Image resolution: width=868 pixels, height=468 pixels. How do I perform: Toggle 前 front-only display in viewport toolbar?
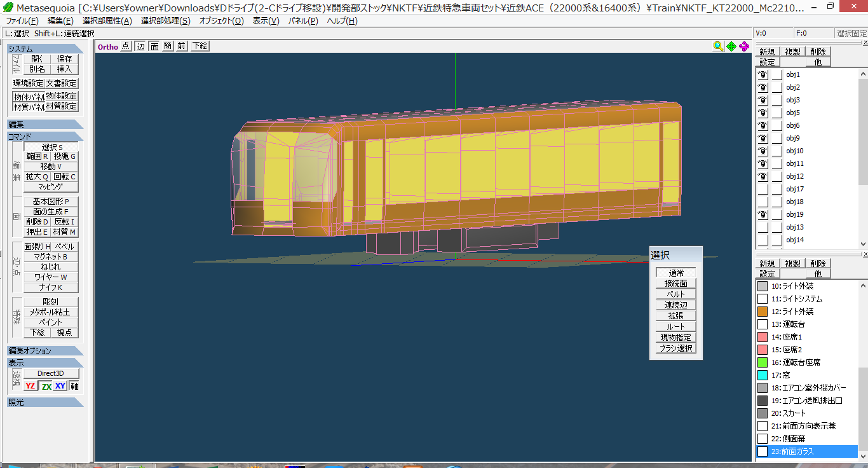point(181,46)
